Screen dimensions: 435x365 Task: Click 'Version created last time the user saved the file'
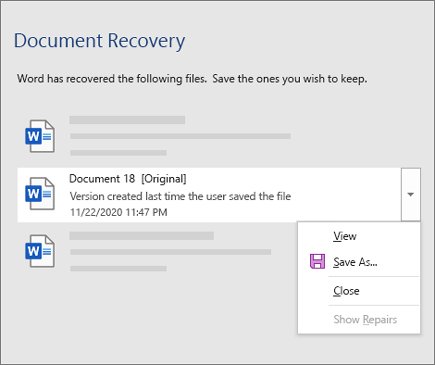click(180, 196)
